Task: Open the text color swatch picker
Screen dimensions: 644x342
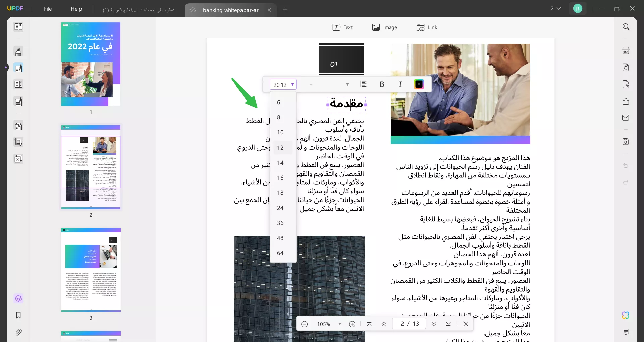Action: click(x=418, y=84)
